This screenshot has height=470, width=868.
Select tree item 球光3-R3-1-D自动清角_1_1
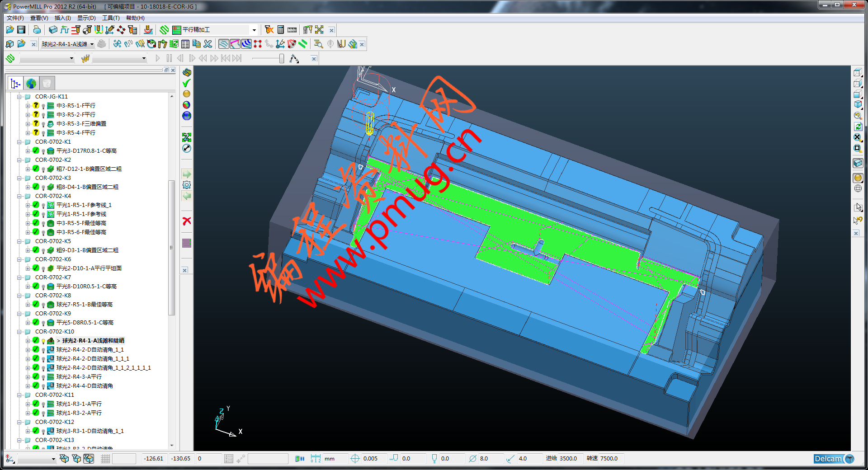pos(90,431)
